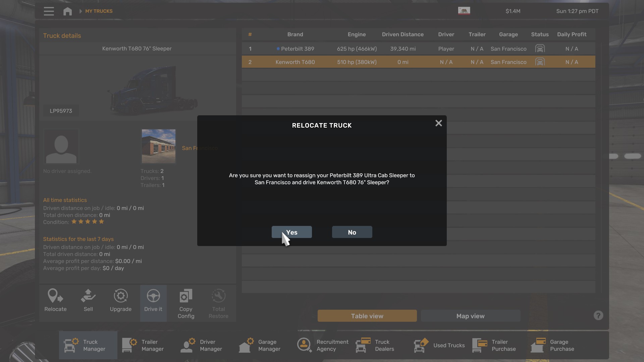Open the hamburger main menu
Viewport: 644px width, 362px height.
tap(49, 11)
